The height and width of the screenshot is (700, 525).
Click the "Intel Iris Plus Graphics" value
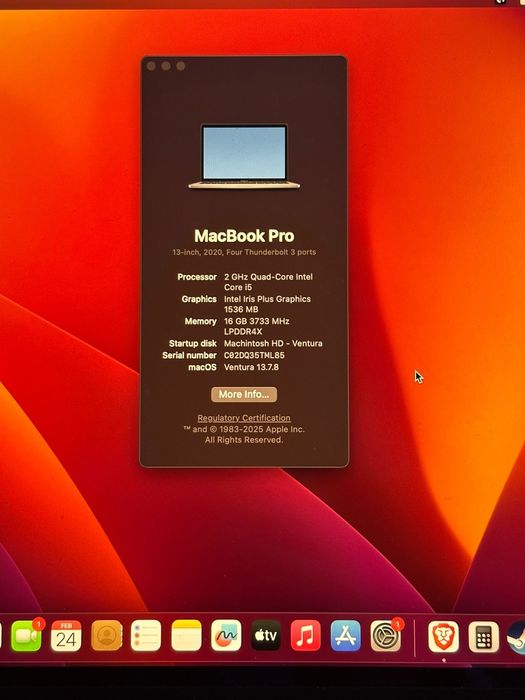(267, 299)
